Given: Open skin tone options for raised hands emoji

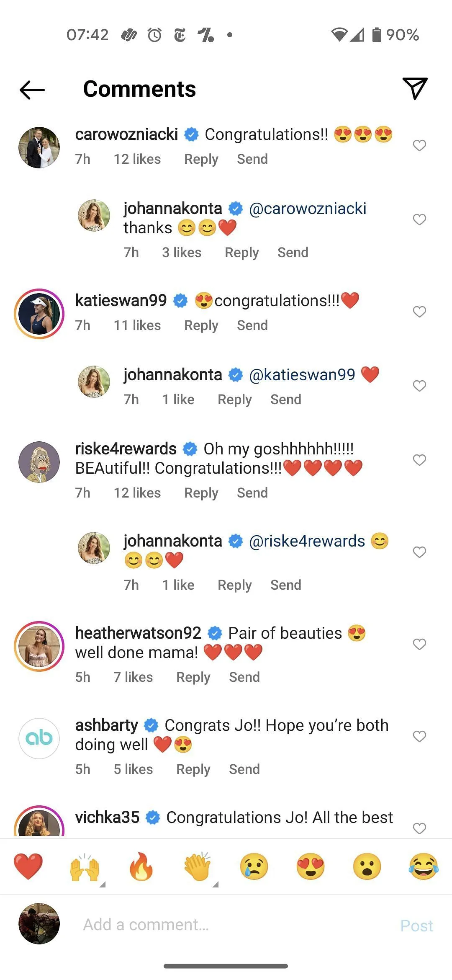Looking at the screenshot, I should (x=103, y=884).
